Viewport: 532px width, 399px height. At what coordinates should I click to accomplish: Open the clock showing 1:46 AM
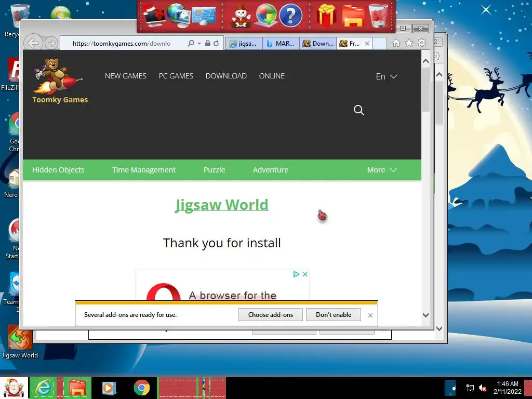pyautogui.click(x=507, y=388)
